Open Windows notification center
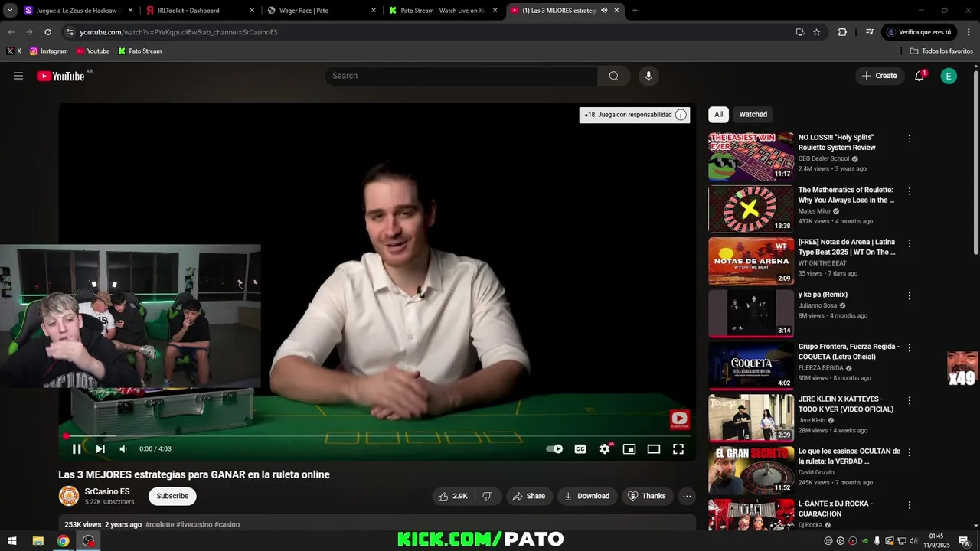 pyautogui.click(x=963, y=541)
